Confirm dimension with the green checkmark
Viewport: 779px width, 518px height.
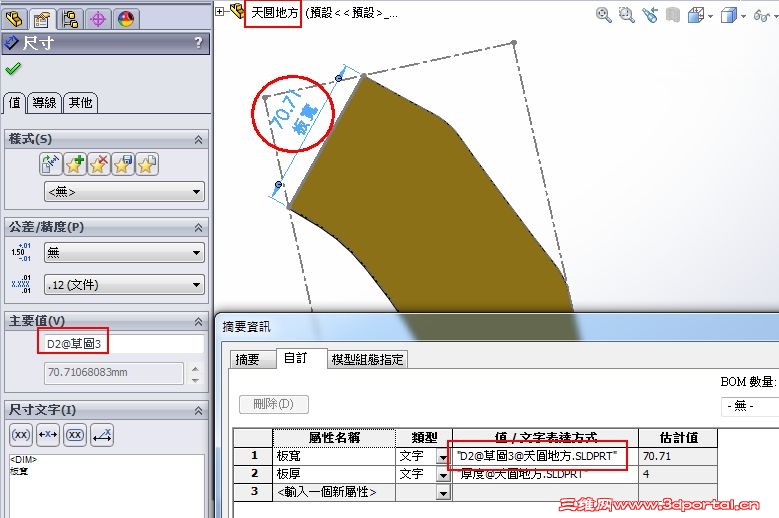[13, 69]
